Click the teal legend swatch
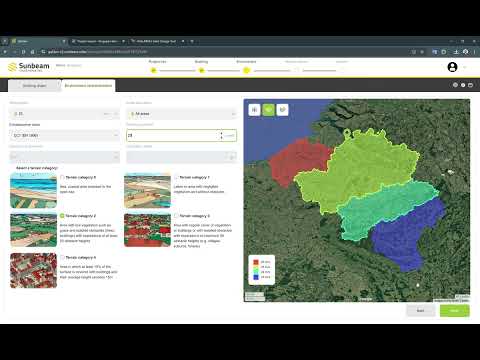 256,272
